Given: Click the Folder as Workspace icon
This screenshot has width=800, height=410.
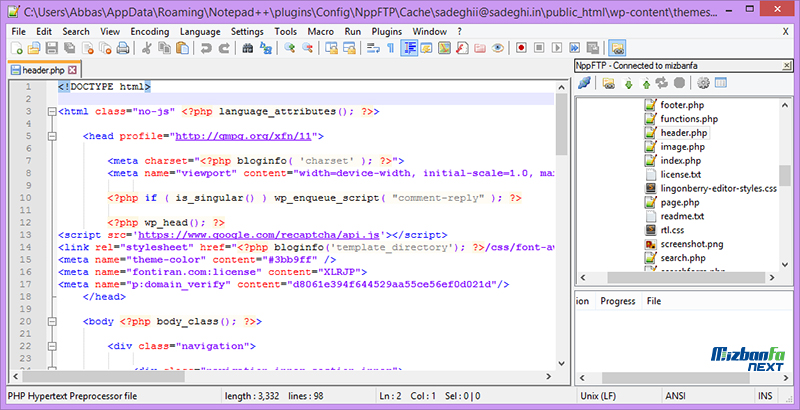Looking at the screenshot, I should tap(480, 48).
